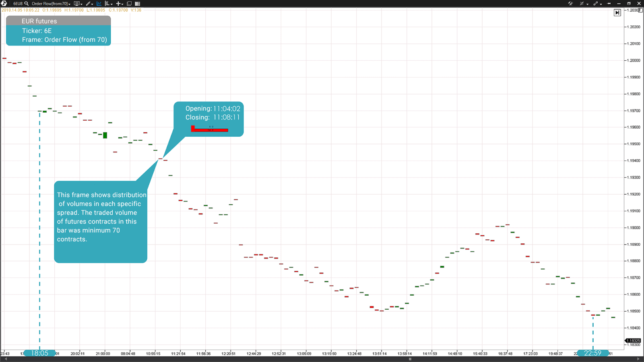Toggle the pin window icon
Viewport: 644px width, 362px height.
[609, 4]
